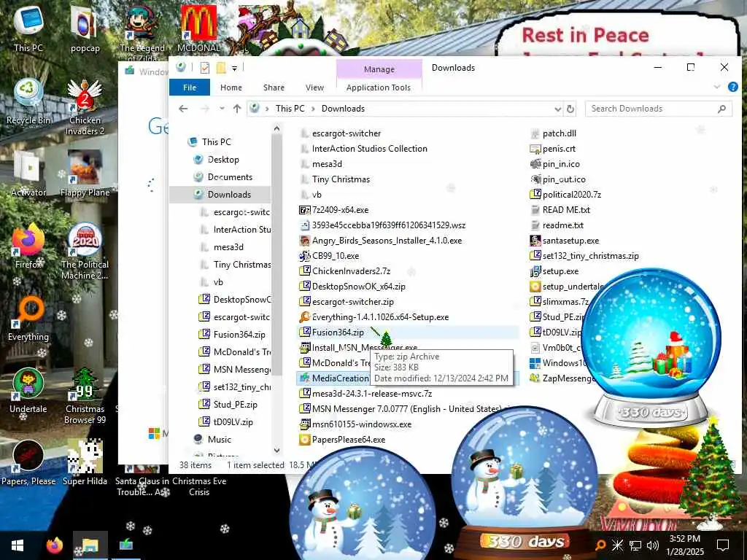
Task: Open The Legend of Zilda shortcut
Action: pos(142,34)
